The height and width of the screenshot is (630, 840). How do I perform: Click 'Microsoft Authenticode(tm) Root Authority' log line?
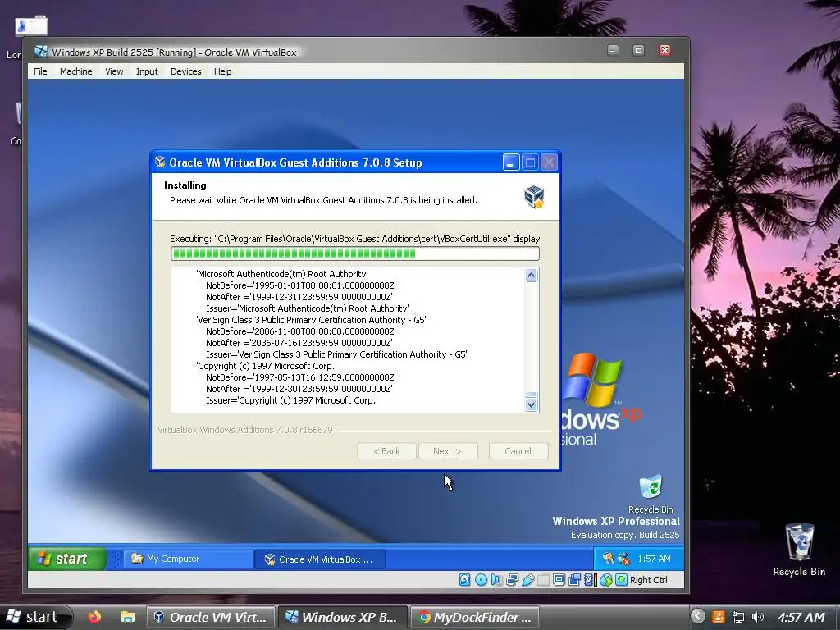(282, 274)
